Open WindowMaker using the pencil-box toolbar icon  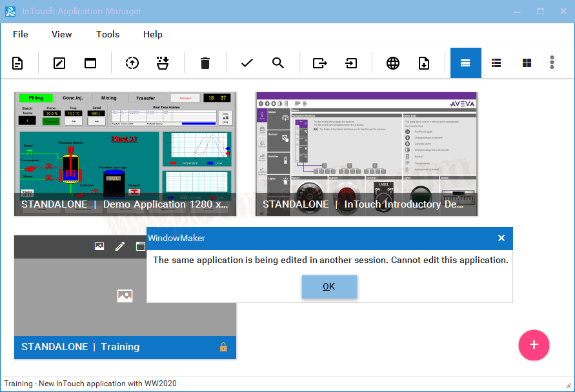pos(59,63)
